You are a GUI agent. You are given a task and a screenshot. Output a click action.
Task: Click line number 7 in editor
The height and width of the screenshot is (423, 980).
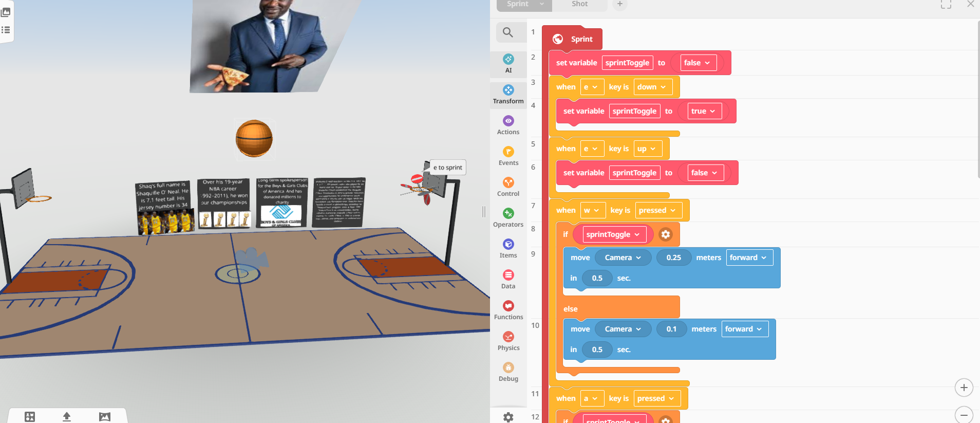[x=533, y=206]
